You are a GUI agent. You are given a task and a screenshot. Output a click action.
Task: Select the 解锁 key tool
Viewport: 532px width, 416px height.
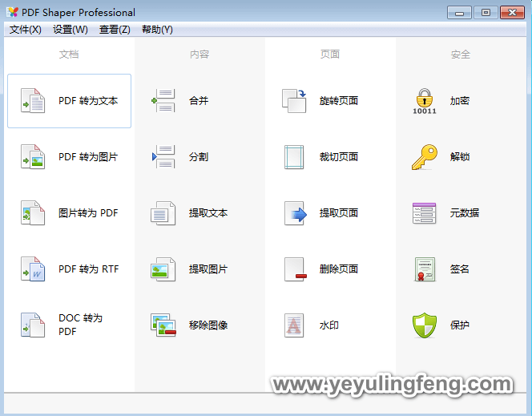[461, 157]
